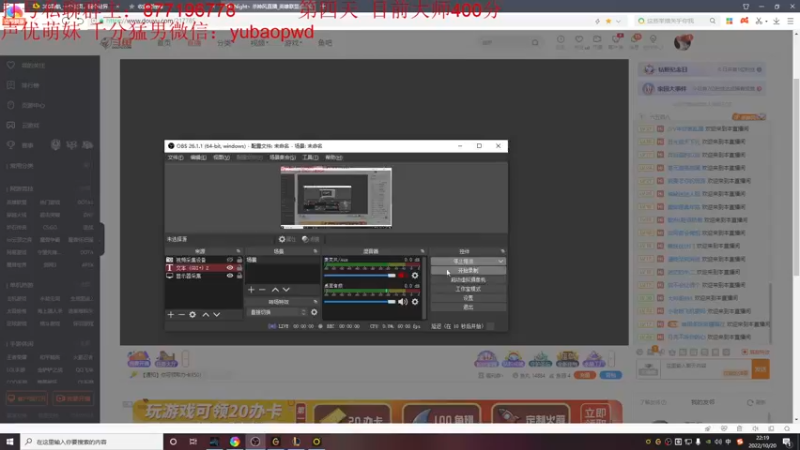Screen dimensions: 800x450
Task: Toggle Studio Mode in OBS controls
Action: coord(468,289)
